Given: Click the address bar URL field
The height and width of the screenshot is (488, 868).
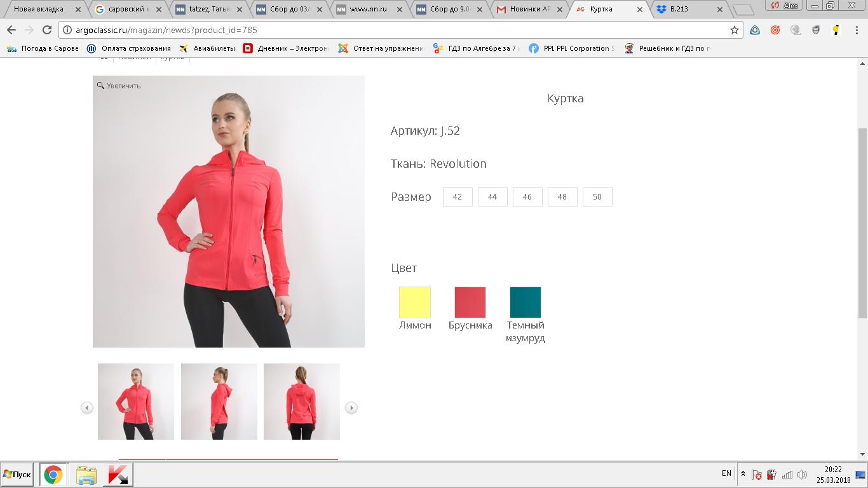Looking at the screenshot, I should 400,30.
